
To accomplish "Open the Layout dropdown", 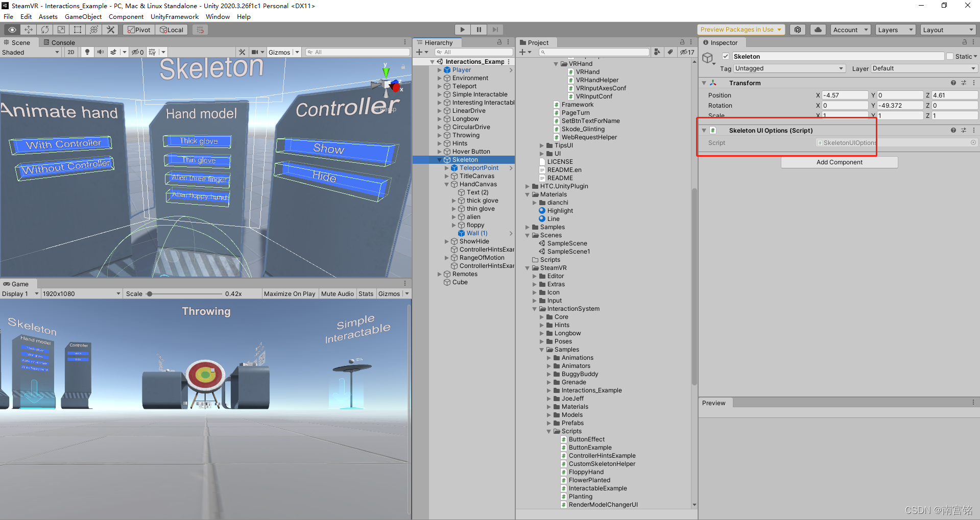I will click(948, 30).
